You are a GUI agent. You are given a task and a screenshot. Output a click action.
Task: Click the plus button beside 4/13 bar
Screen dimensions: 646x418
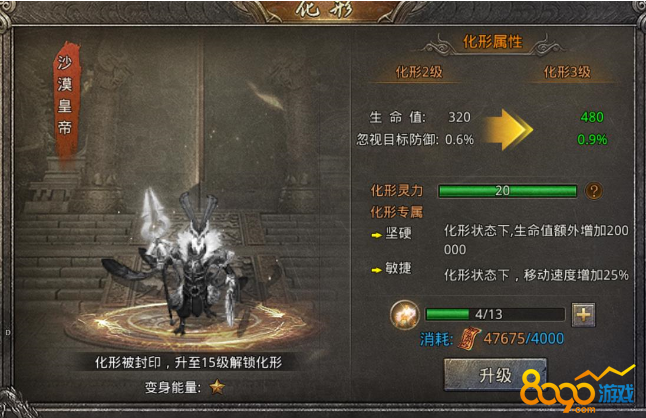click(x=583, y=315)
